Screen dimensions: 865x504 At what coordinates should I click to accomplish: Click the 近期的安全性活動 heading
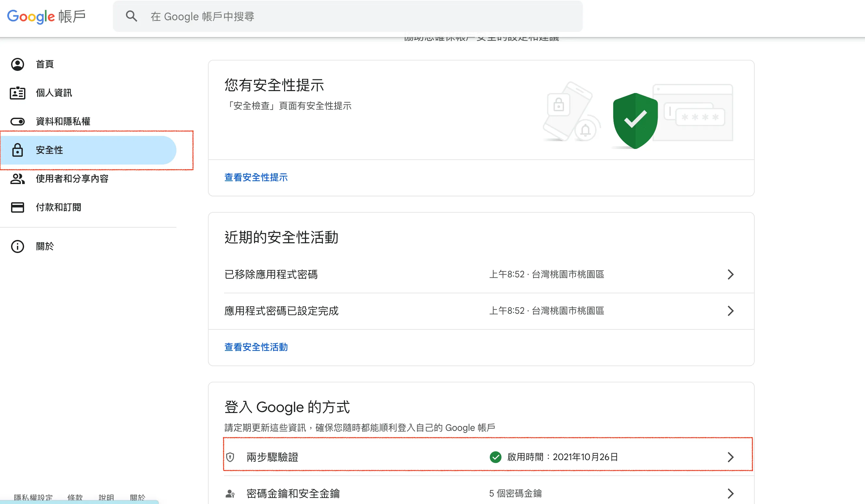coord(281,237)
